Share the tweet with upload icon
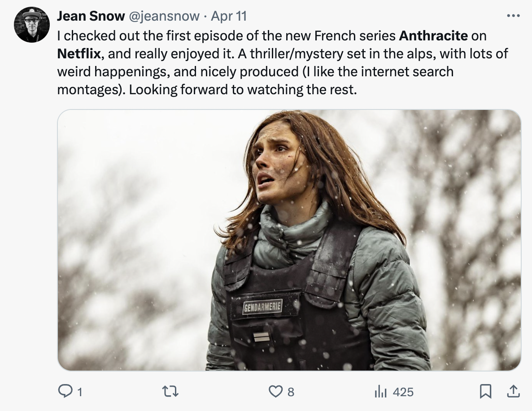 [x=513, y=391]
